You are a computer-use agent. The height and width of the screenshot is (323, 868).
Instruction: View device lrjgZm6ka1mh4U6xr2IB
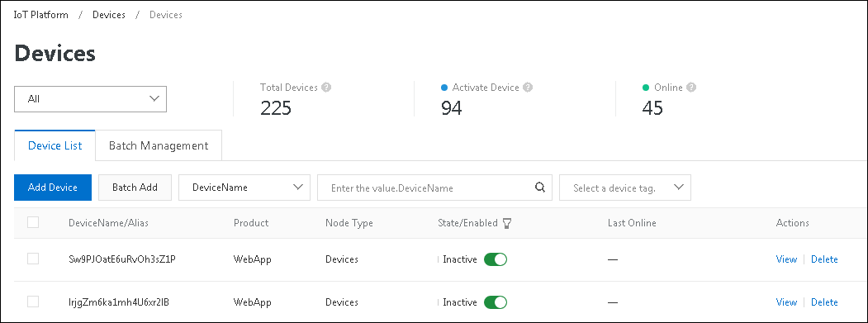pos(786,302)
